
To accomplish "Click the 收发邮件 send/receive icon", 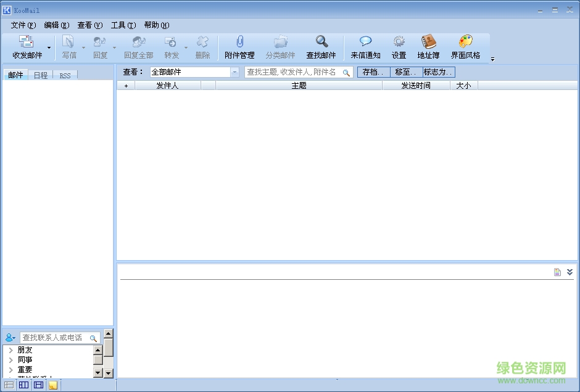I will 26,46.
